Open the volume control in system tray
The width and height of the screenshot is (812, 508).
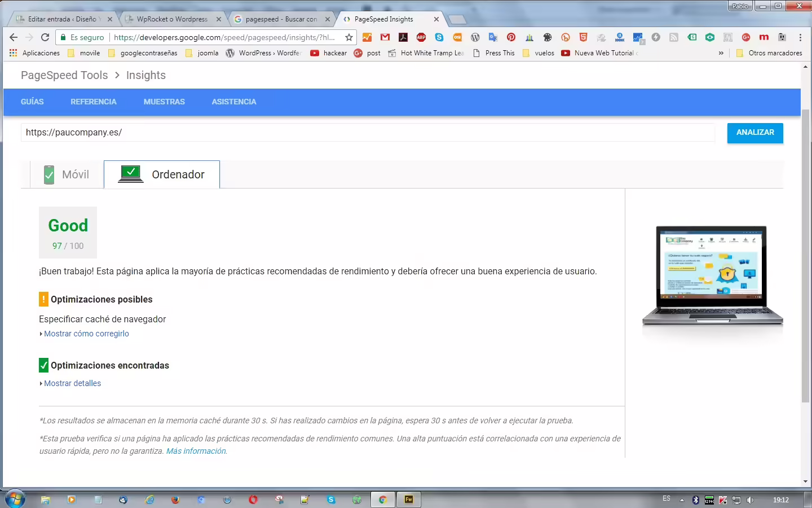coord(750,500)
